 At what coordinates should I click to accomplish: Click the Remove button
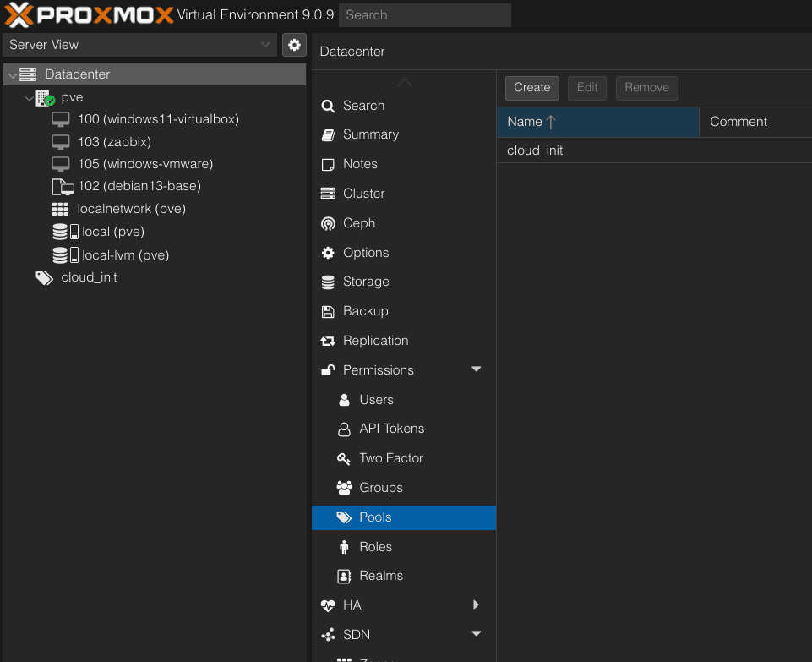[x=646, y=88]
